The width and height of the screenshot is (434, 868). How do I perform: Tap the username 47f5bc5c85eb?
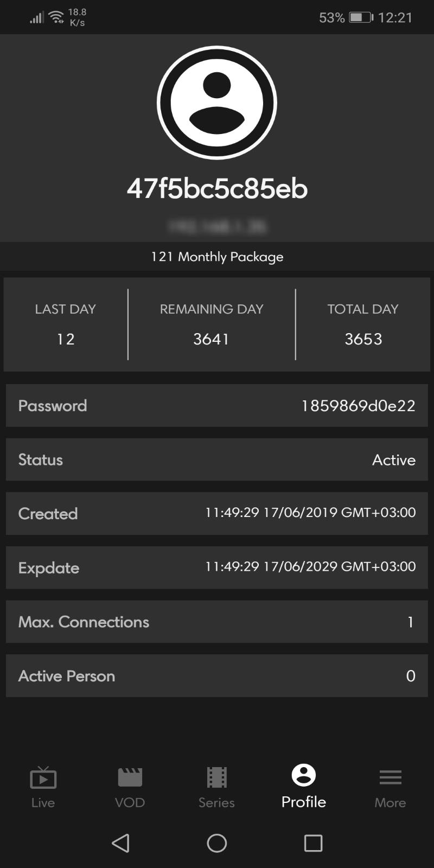point(217,189)
